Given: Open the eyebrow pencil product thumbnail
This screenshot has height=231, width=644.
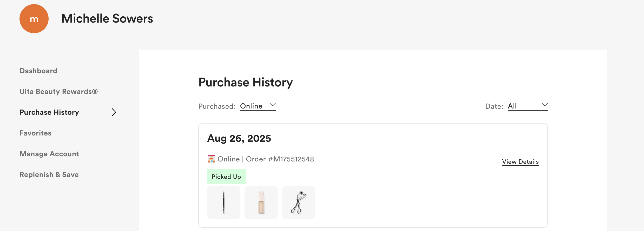Looking at the screenshot, I should (224, 202).
